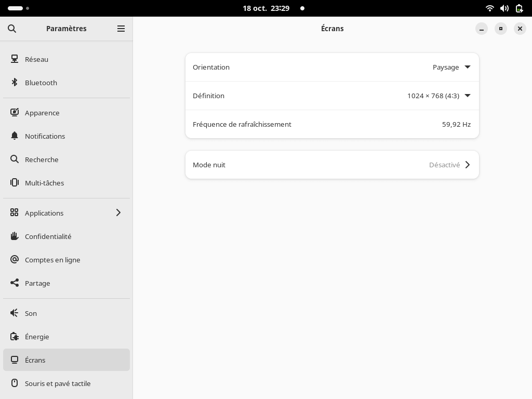Viewport: 532px width, 399px height.
Task: Click the volume icon in top bar
Action: tap(504, 8)
